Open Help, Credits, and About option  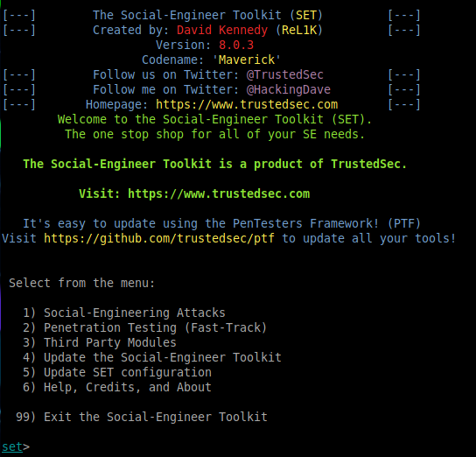(117, 388)
